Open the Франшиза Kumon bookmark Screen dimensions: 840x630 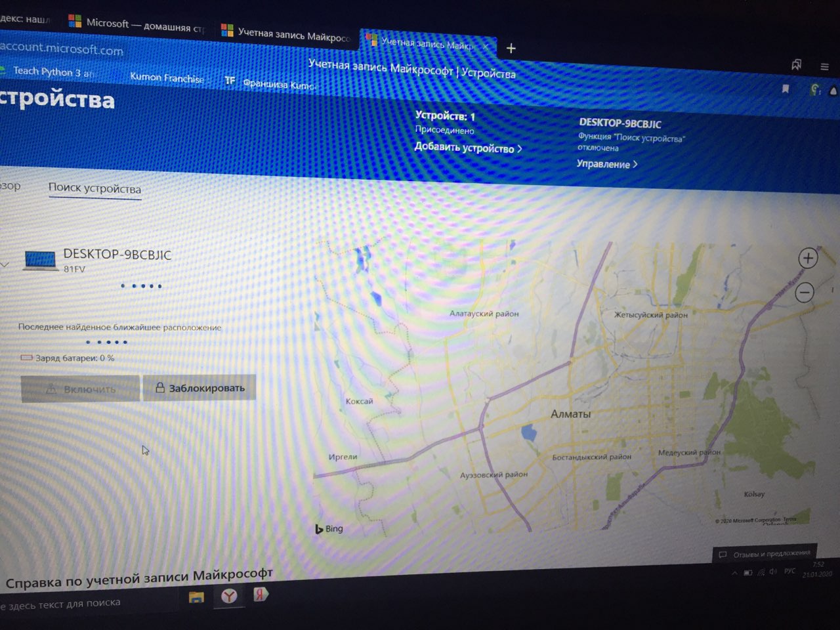point(270,83)
